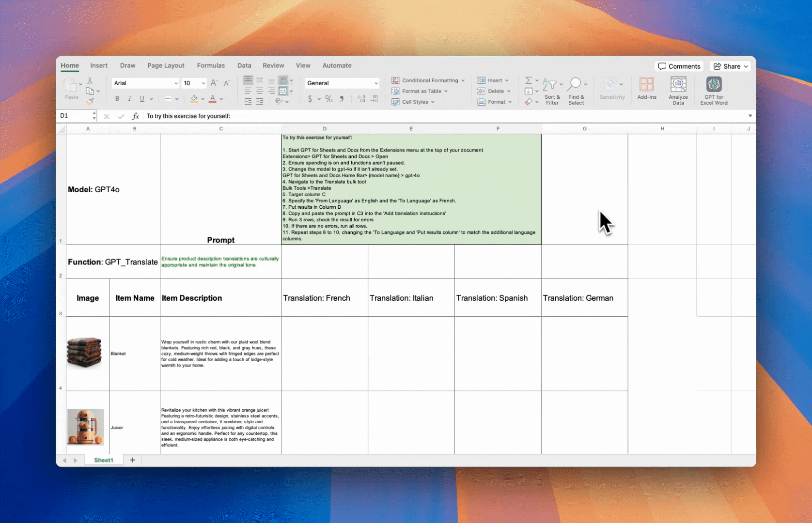Click the formula bar text field
This screenshot has height=523, width=812.
point(445,116)
